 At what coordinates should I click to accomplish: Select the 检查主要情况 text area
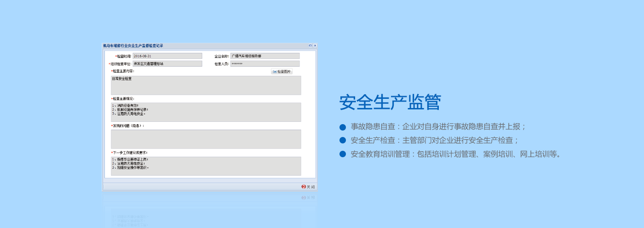click(206, 112)
